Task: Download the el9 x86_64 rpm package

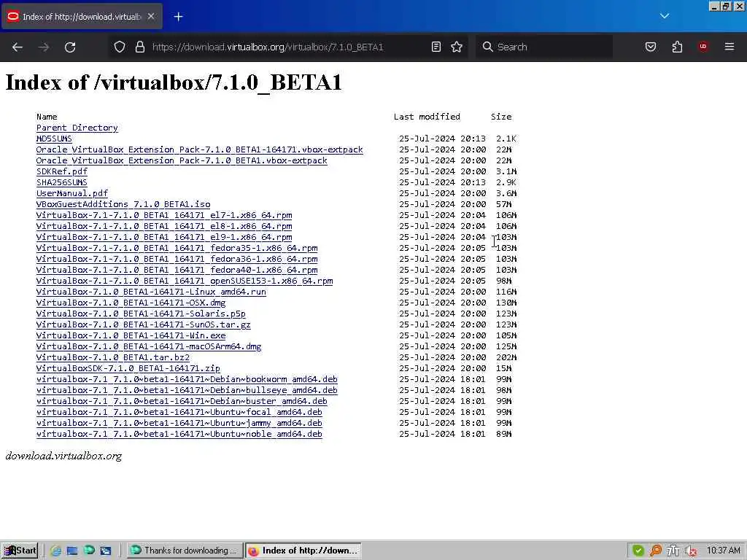Action: coord(164,237)
